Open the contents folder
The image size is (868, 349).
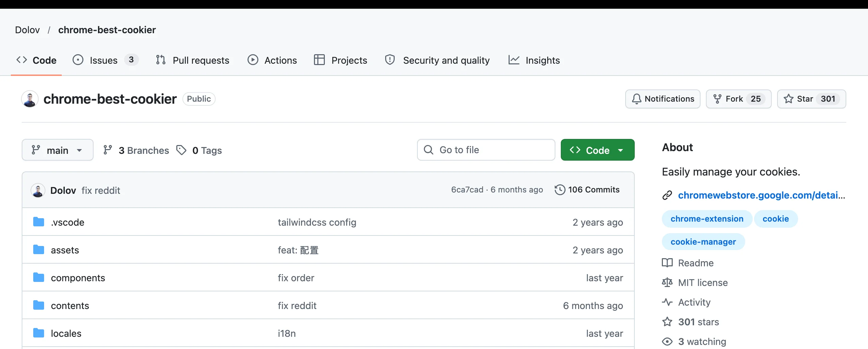coord(70,306)
